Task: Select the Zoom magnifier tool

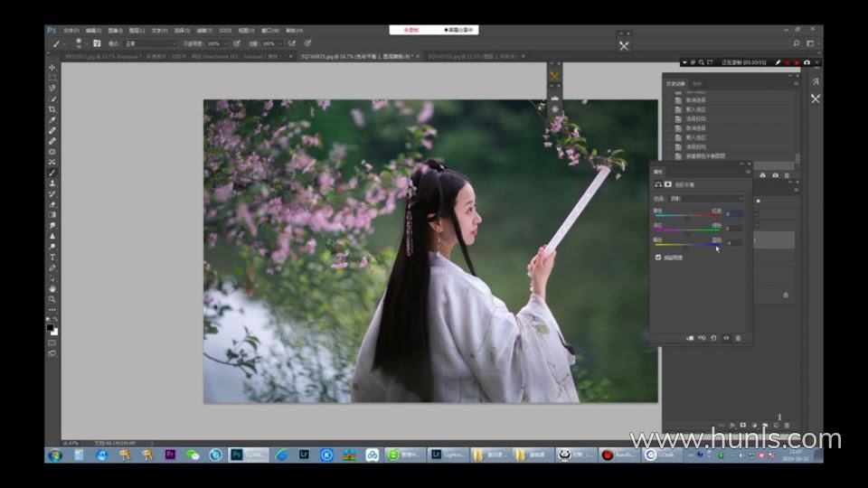Action: 52,298
